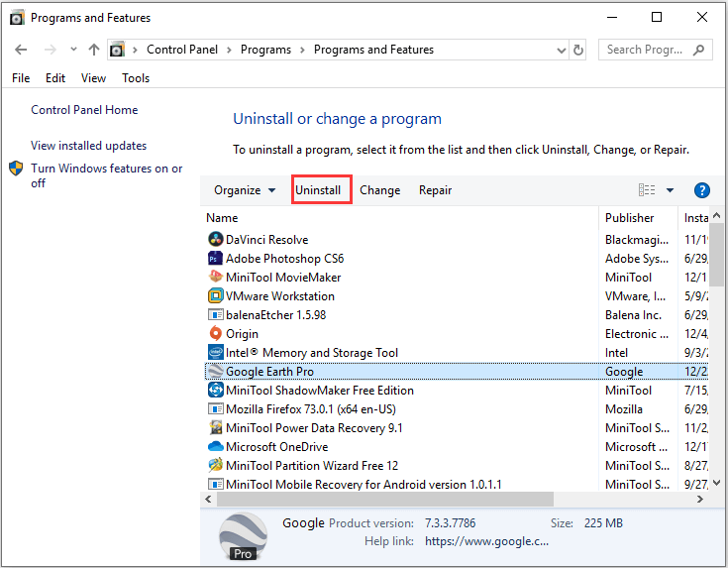728x568 pixels.
Task: Select the Origin program name
Action: (242, 334)
